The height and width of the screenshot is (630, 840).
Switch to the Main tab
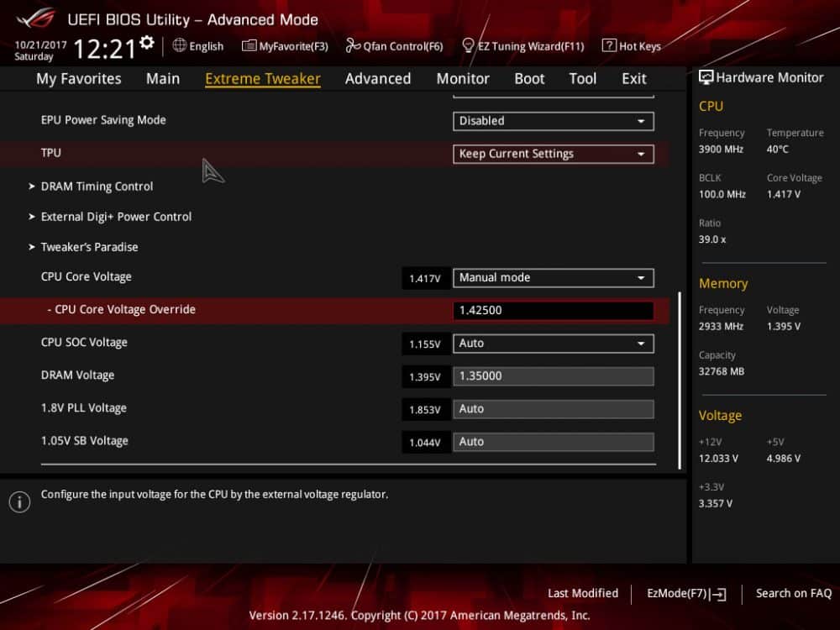[163, 79]
